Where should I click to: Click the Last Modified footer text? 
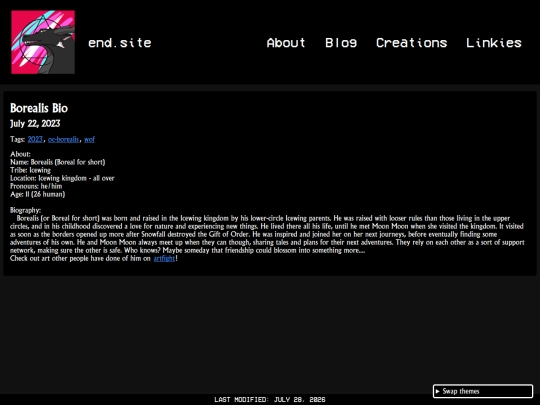coord(270,399)
